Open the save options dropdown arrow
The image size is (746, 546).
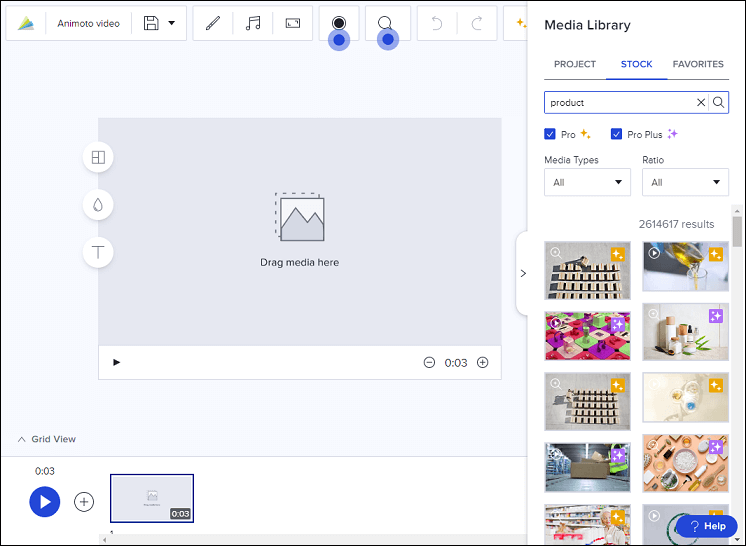(172, 23)
